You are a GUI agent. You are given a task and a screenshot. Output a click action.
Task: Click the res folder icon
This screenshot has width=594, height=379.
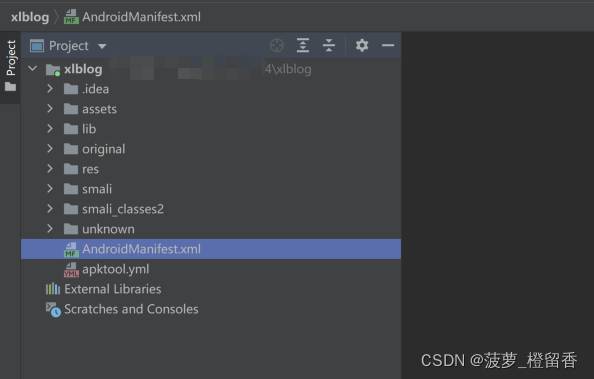point(71,169)
